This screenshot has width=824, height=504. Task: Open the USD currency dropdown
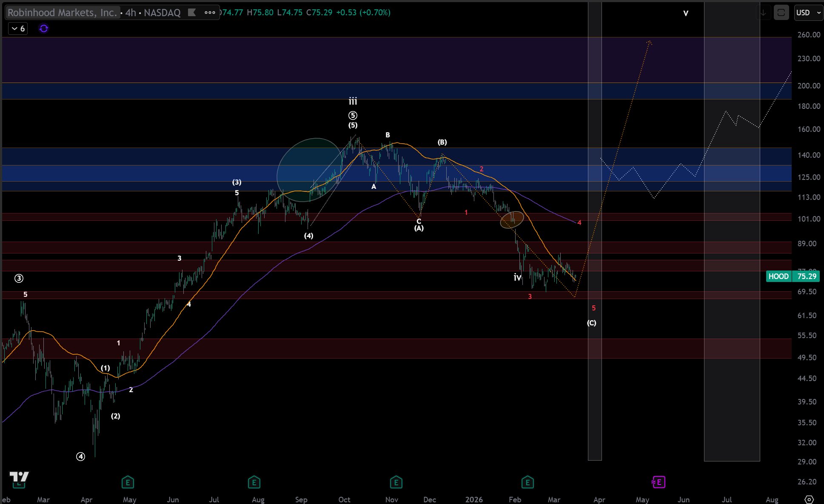[x=808, y=12]
